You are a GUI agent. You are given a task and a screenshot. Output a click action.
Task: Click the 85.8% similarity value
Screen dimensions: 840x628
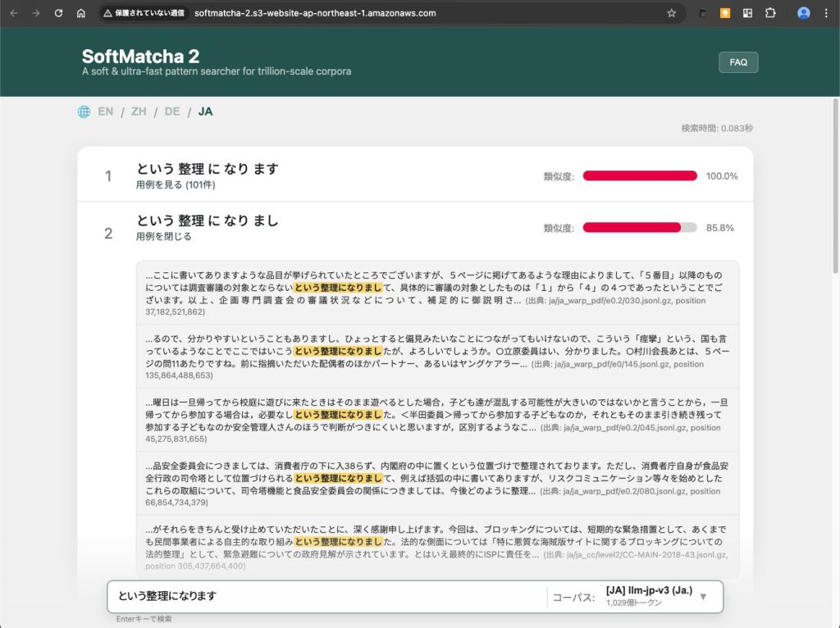pos(720,228)
